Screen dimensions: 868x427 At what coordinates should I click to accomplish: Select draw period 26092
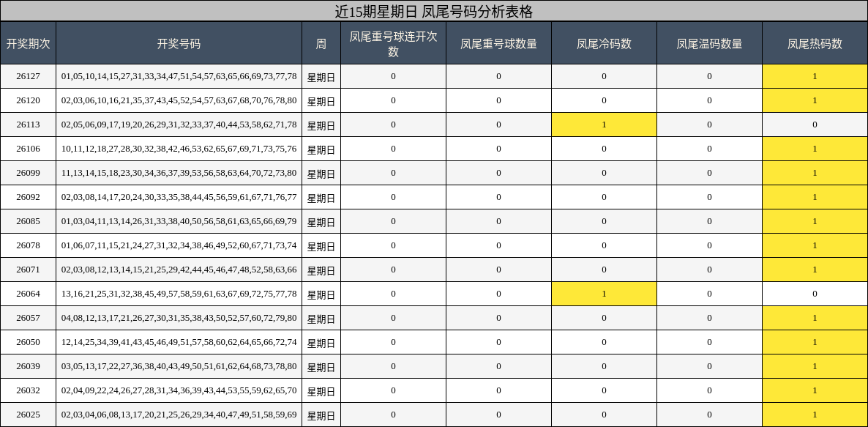[29, 197]
